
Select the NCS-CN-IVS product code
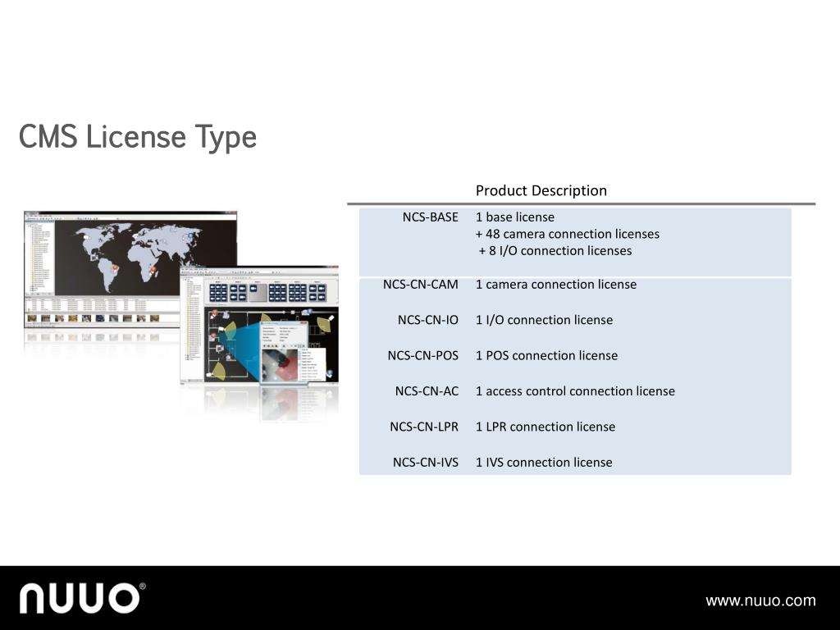point(426,463)
